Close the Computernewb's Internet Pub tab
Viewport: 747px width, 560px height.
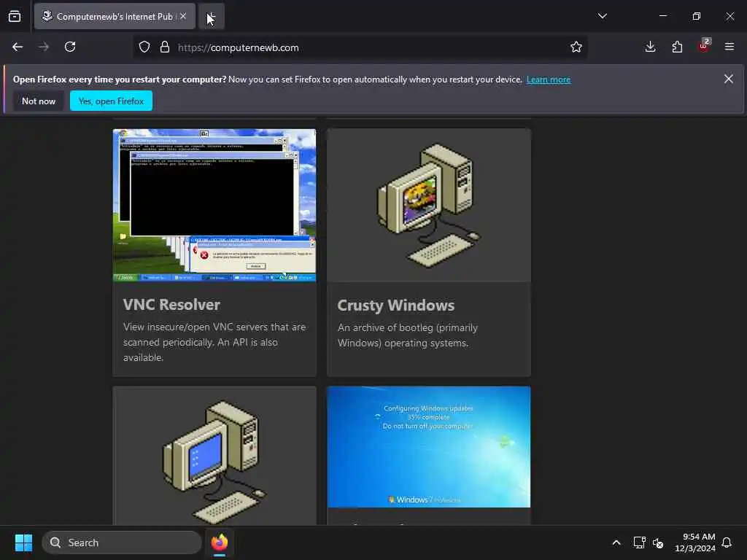183,16
